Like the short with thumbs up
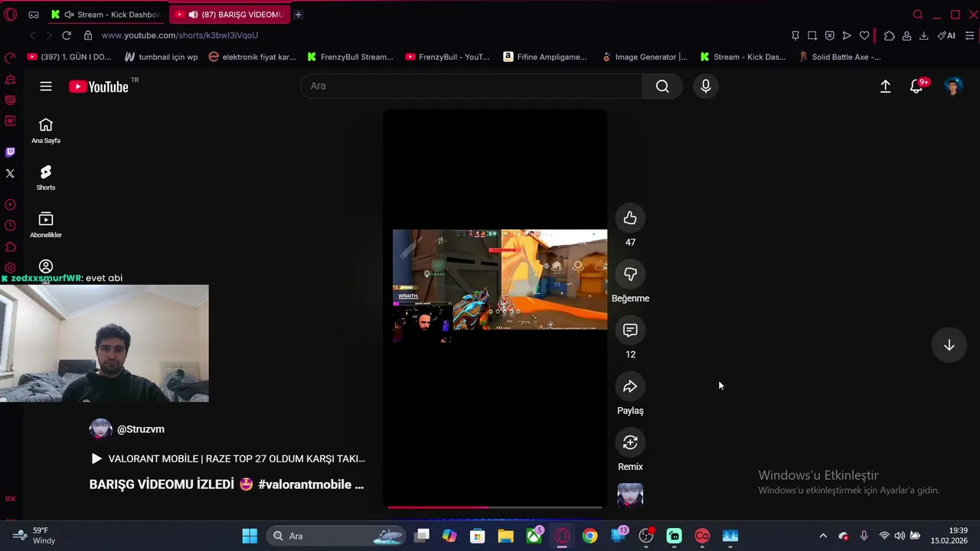Image resolution: width=980 pixels, height=551 pixels. [x=630, y=218]
